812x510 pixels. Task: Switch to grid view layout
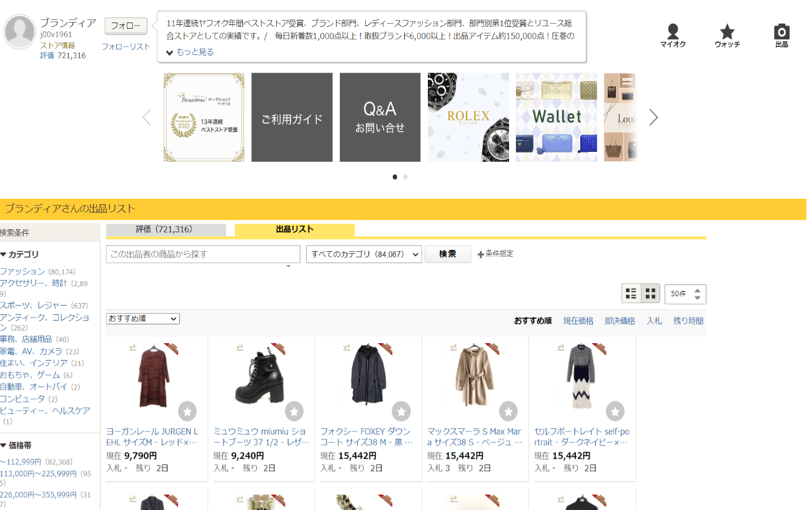point(651,293)
